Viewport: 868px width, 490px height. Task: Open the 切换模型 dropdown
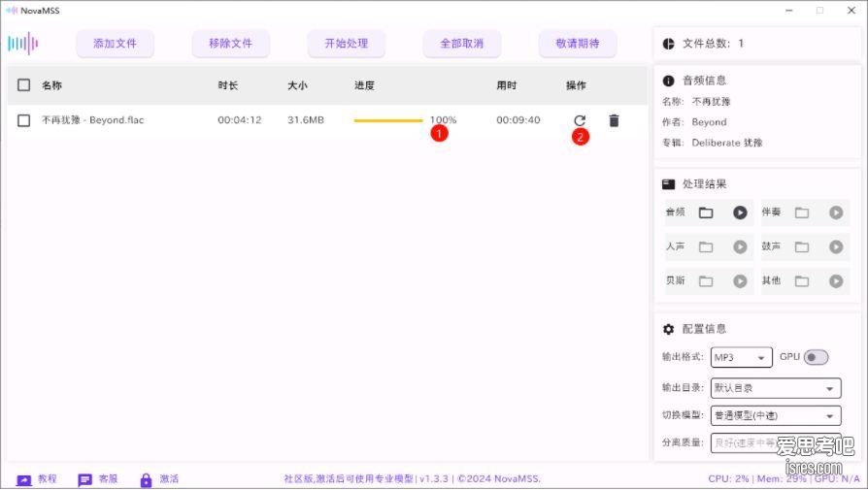(x=776, y=415)
